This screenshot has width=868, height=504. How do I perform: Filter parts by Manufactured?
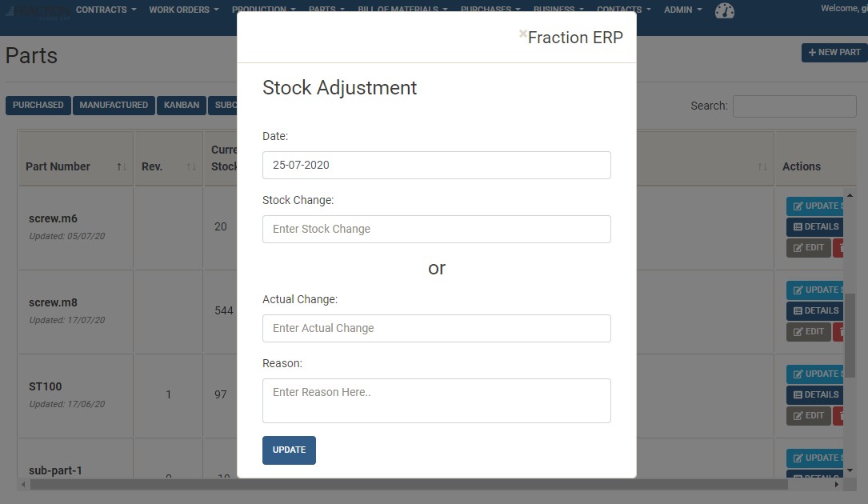(114, 105)
